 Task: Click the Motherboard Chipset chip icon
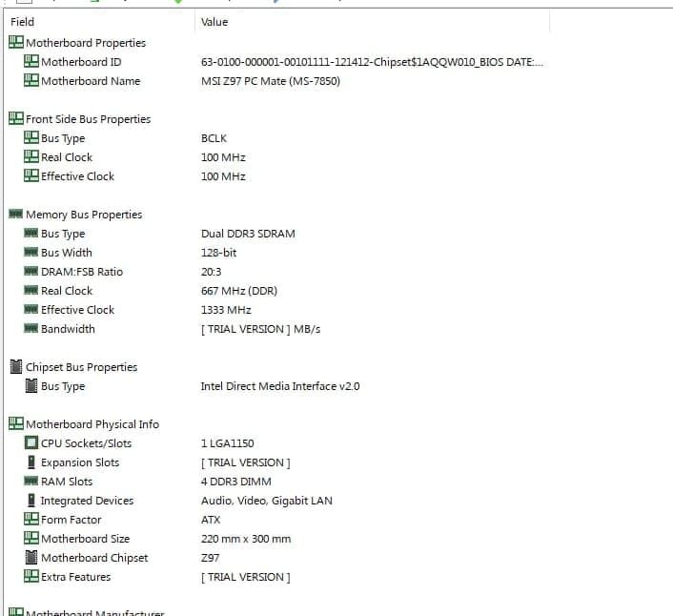31,557
